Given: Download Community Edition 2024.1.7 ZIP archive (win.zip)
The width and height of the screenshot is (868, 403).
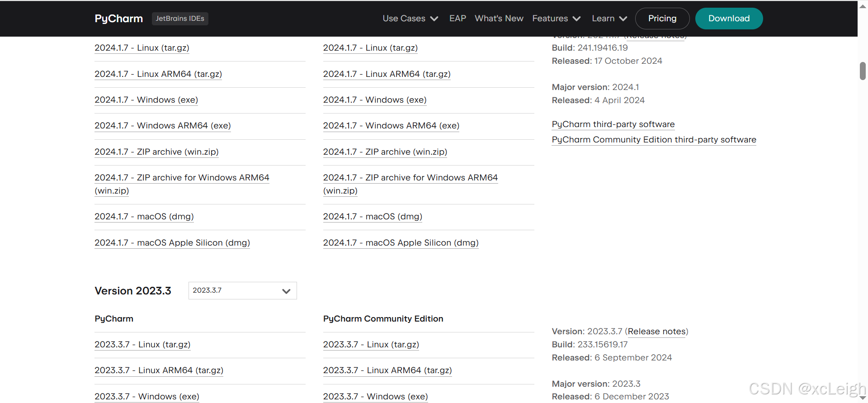Looking at the screenshot, I should tap(385, 152).
